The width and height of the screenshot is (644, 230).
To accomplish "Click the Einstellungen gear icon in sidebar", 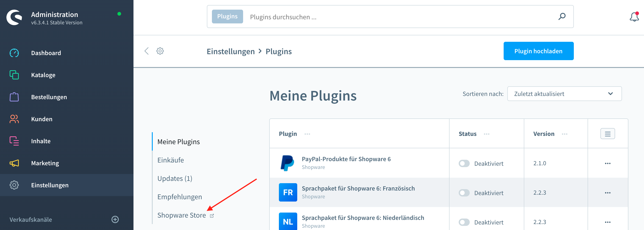I will [14, 185].
